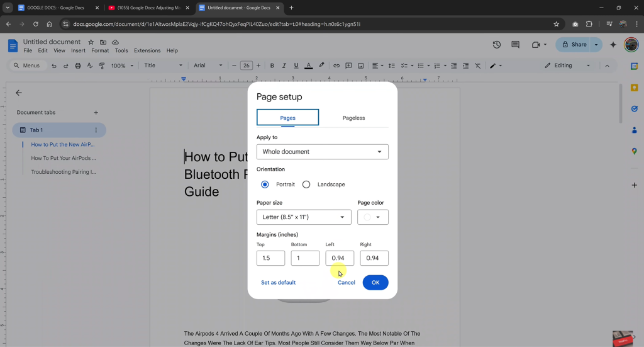Open Tab 1 three-dot options menu
644x347 pixels.
click(96, 130)
